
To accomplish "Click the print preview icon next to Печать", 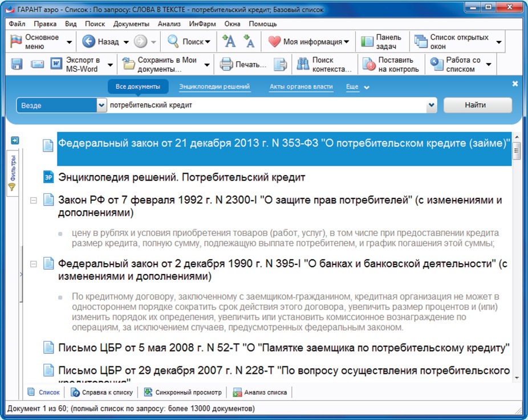I will pos(279,64).
